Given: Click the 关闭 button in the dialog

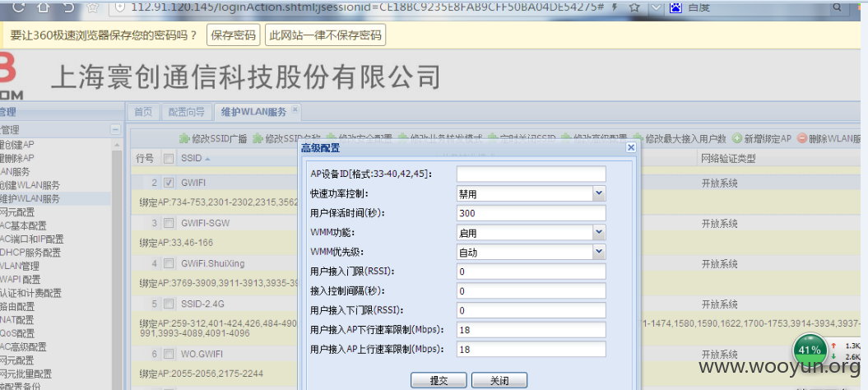Looking at the screenshot, I should pyautogui.click(x=499, y=381).
